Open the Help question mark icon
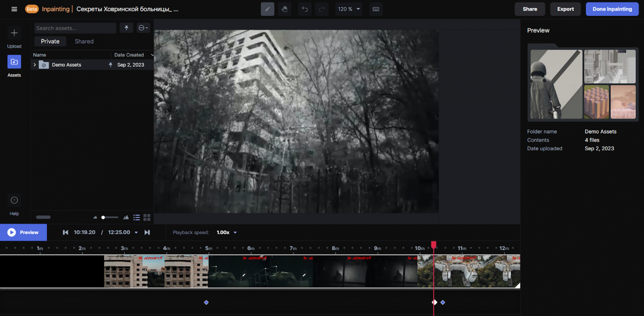The height and width of the screenshot is (316, 644). [x=14, y=201]
